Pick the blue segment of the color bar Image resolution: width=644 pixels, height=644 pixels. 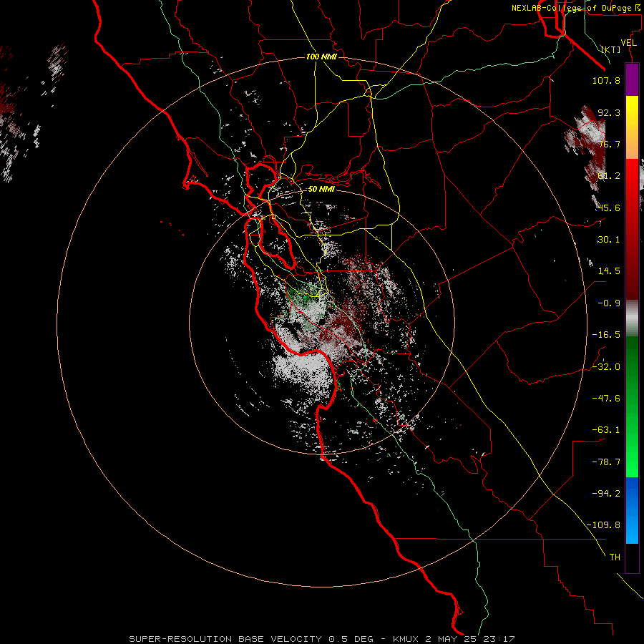pyautogui.click(x=632, y=510)
